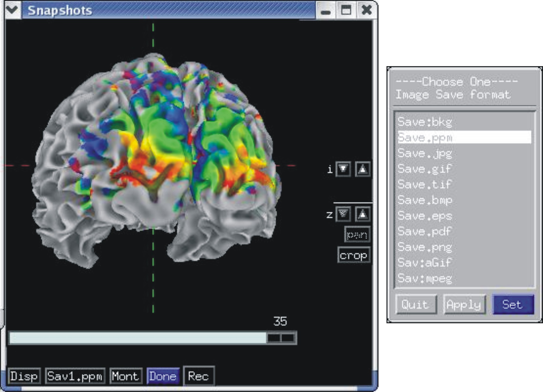This screenshot has height=392, width=543.
Task: Open the Snapshots window menu chevron
Action: click(x=12, y=10)
